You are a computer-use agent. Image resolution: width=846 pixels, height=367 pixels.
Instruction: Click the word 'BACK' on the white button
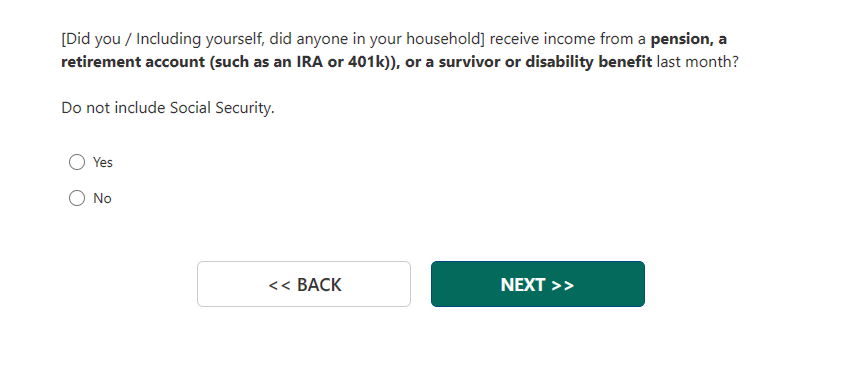319,285
